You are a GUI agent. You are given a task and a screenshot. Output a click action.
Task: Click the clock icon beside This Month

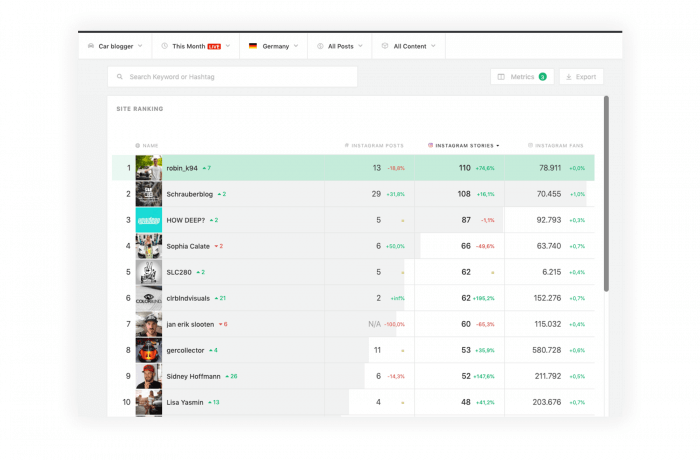click(x=164, y=46)
